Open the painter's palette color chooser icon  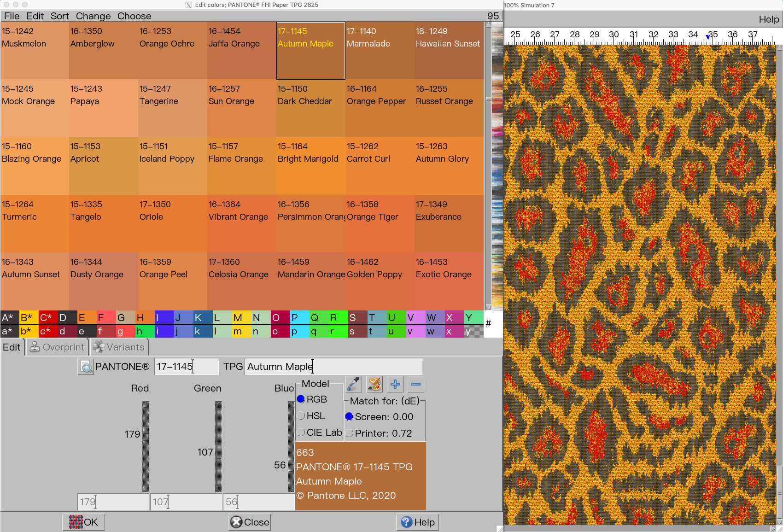(x=374, y=384)
